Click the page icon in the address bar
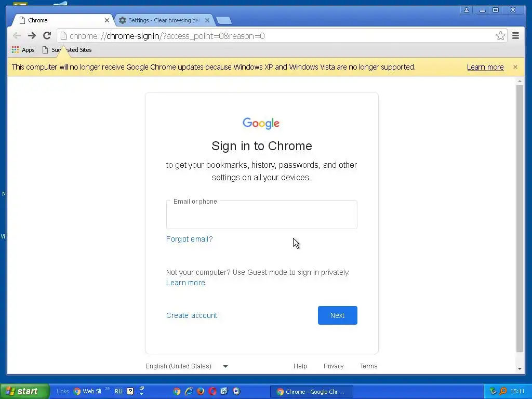 click(63, 36)
